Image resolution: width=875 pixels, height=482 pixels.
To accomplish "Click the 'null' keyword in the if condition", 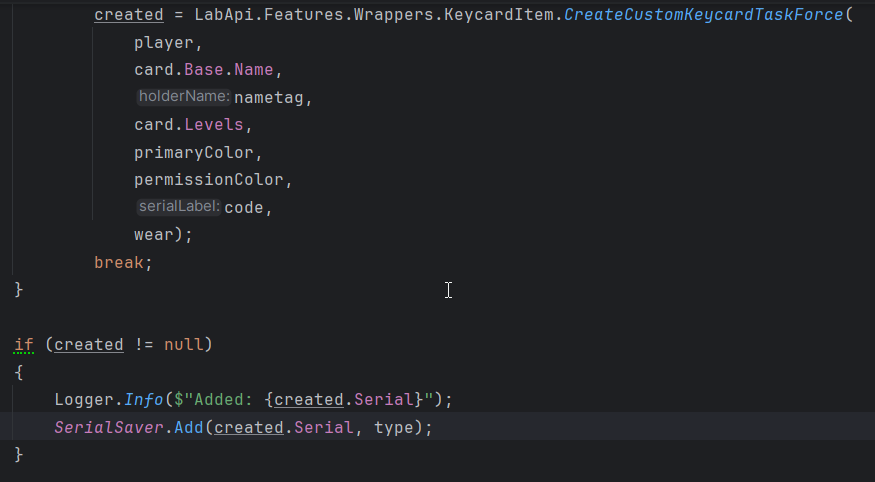I will point(184,345).
